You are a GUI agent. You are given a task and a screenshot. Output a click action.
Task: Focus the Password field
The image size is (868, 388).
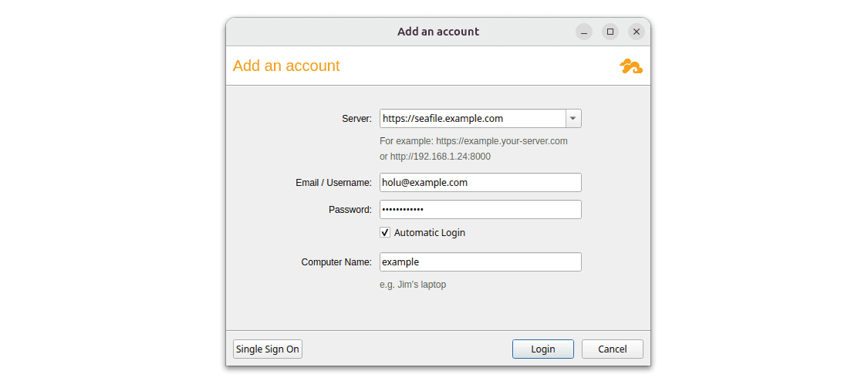click(x=481, y=209)
